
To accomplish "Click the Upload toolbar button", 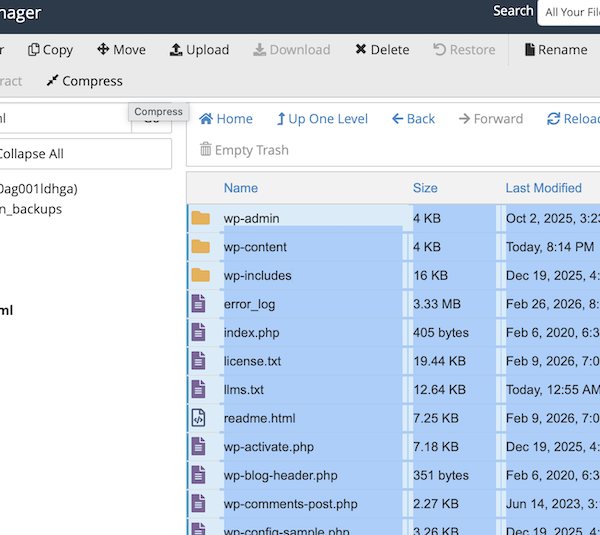I will coord(199,50).
